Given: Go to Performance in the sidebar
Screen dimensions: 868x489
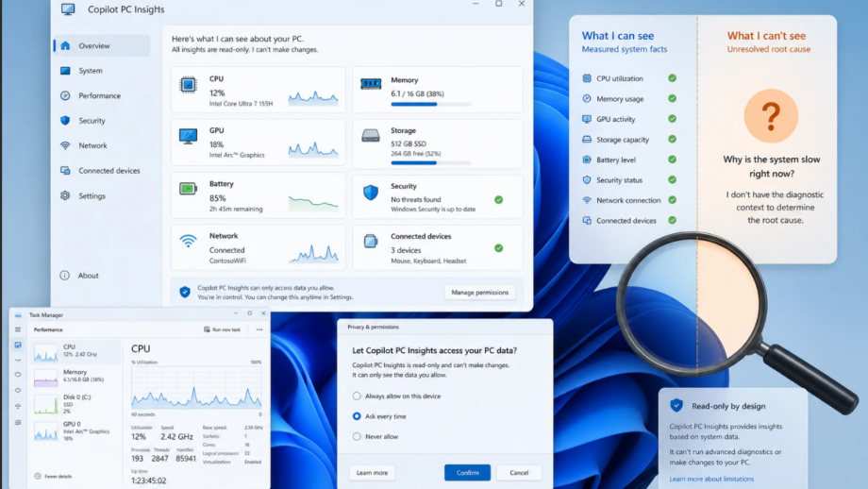Looking at the screenshot, I should click(102, 95).
